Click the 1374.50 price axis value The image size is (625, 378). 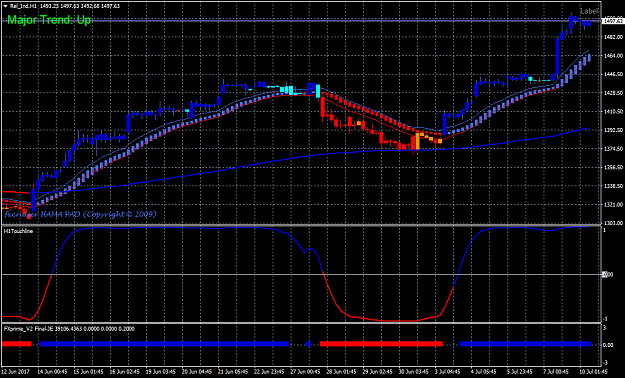pyautogui.click(x=614, y=149)
